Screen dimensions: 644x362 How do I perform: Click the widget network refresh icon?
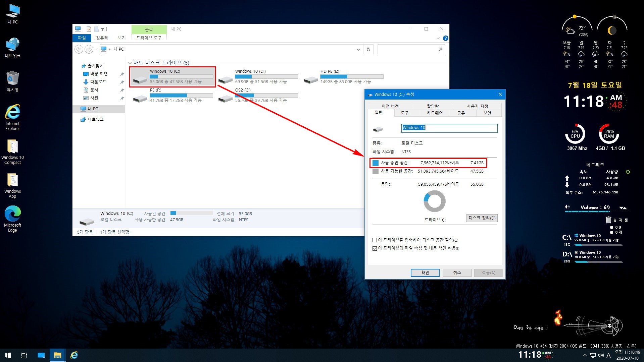[628, 172]
